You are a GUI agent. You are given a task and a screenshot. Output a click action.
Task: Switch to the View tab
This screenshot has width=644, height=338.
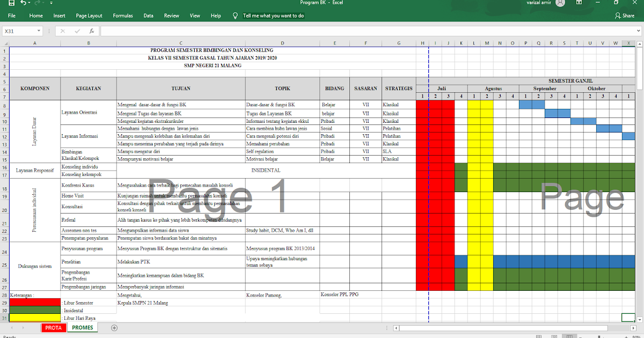tap(195, 16)
